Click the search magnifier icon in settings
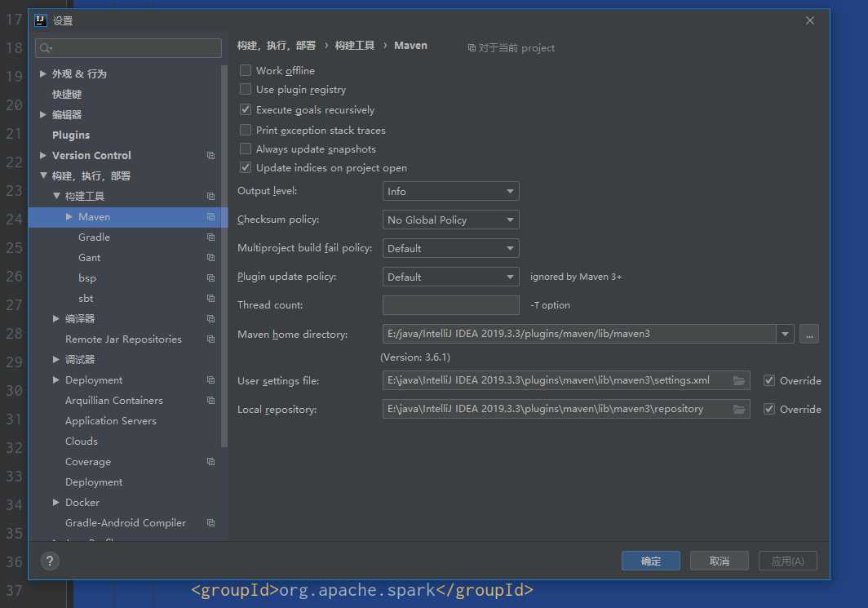Image resolution: width=868 pixels, height=608 pixels. tap(46, 48)
